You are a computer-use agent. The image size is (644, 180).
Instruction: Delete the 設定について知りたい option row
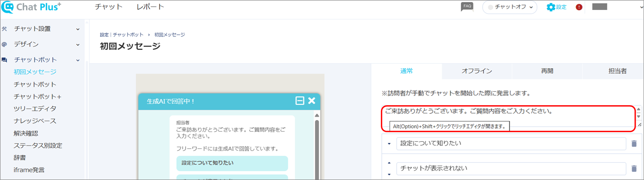[634, 143]
